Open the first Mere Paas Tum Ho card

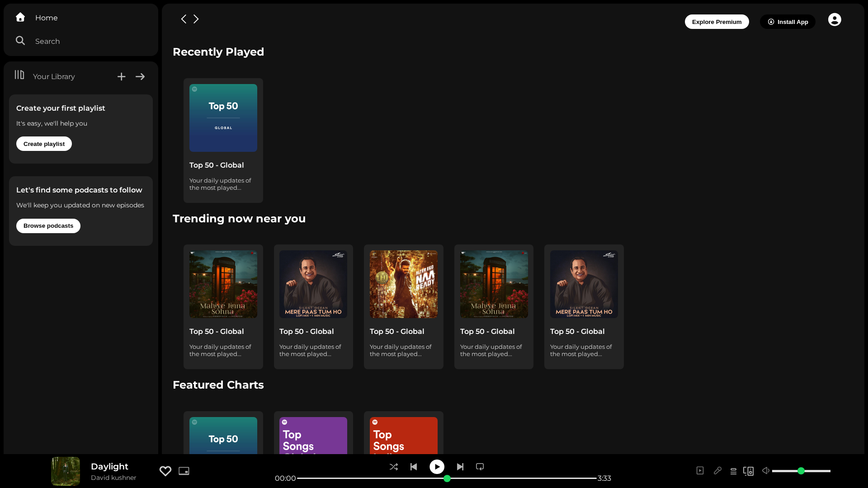313,307
